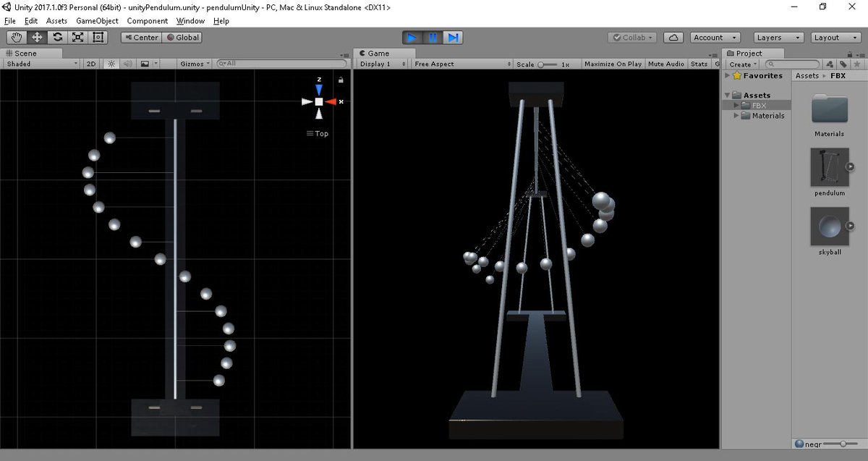This screenshot has height=461, width=868.
Task: Toggle scene lighting sun icon
Action: [x=111, y=64]
